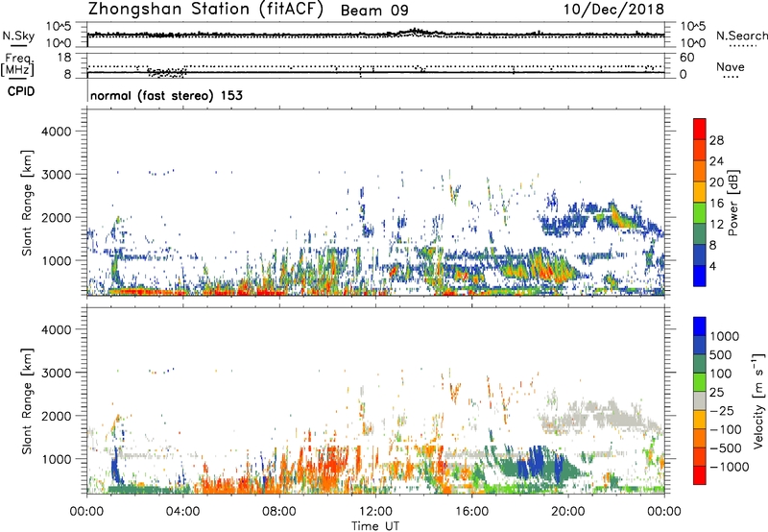Image resolution: width=768 pixels, height=532 pixels.
Task: Click the 08:00 time axis label
Action: click(x=278, y=512)
